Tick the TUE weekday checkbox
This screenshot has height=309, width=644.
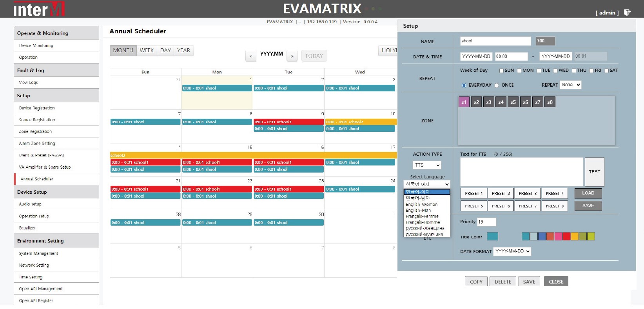pos(539,71)
